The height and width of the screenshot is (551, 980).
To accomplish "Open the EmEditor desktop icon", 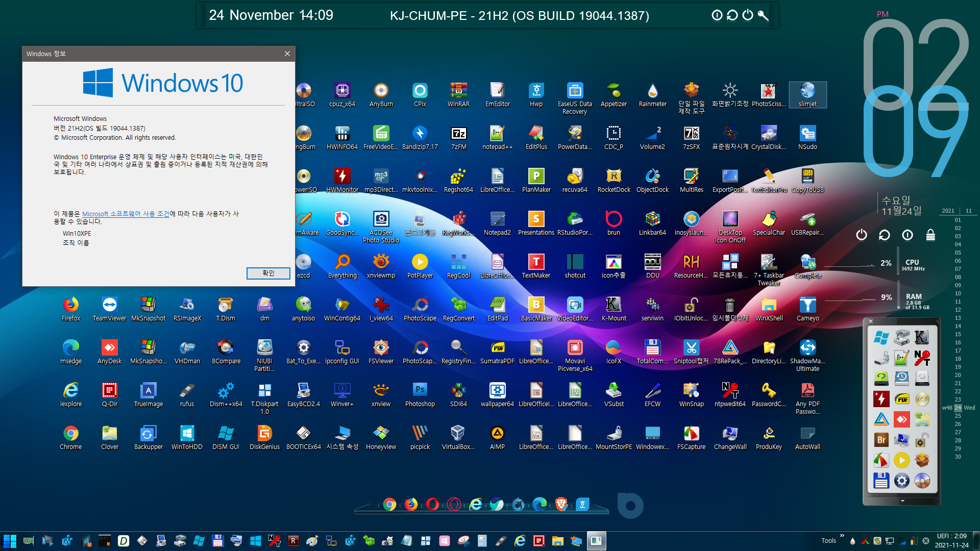I will 497,95.
